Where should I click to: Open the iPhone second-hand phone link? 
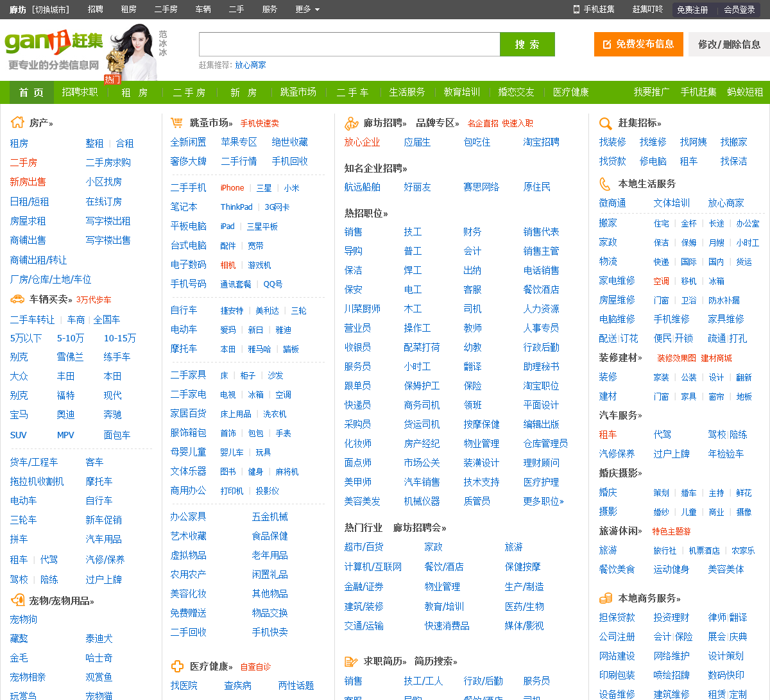coord(232,188)
